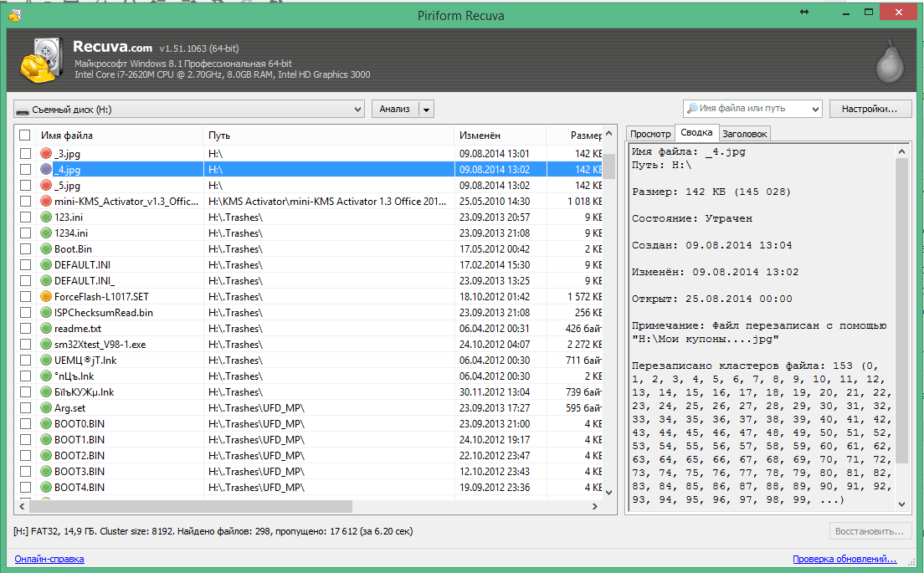Click the green status dot beside Boot.Bin
924x573 pixels.
click(46, 249)
